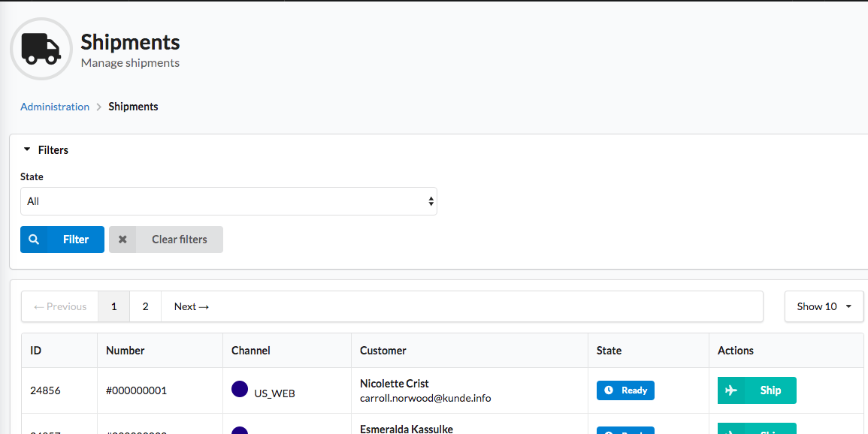Click the US_WEB channel label
The height and width of the screenshot is (434, 868).
click(274, 393)
